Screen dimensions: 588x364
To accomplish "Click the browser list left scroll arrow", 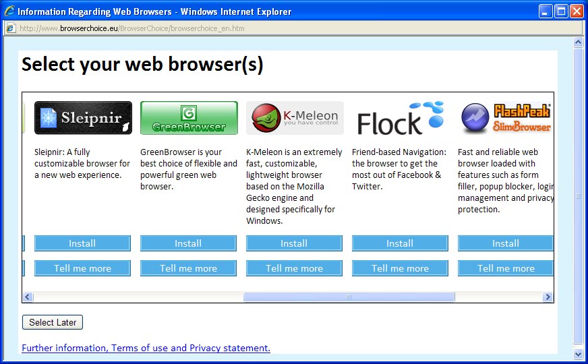I will [28, 297].
